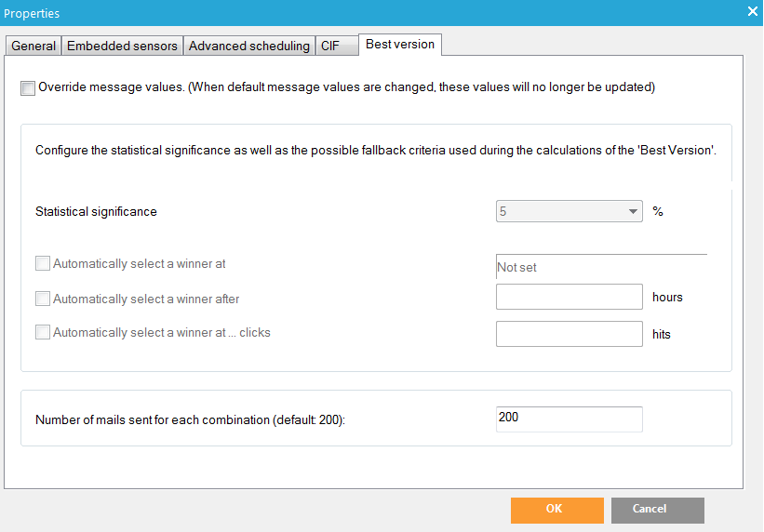764x532 pixels.
Task: Switch to the General tab
Action: (34, 46)
